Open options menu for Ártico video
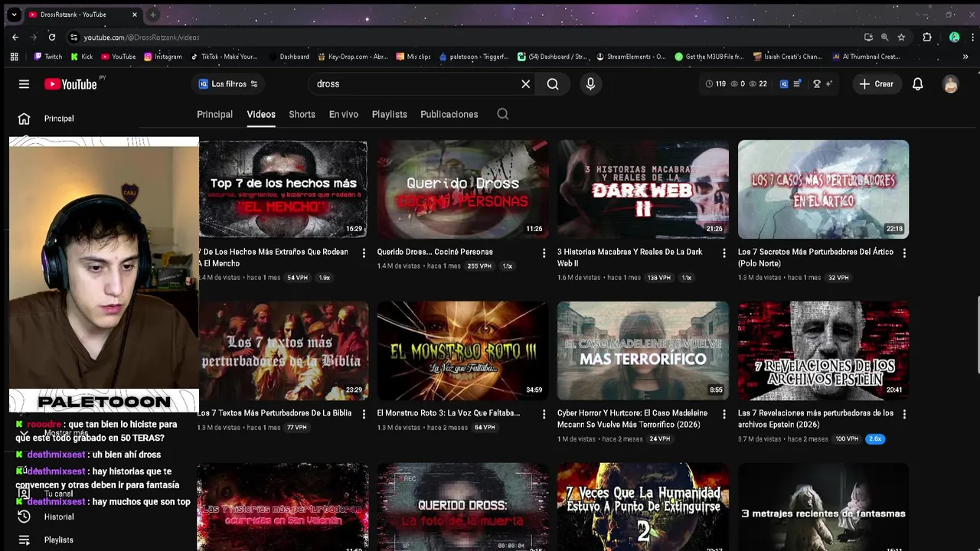The height and width of the screenshot is (551, 980). point(904,253)
